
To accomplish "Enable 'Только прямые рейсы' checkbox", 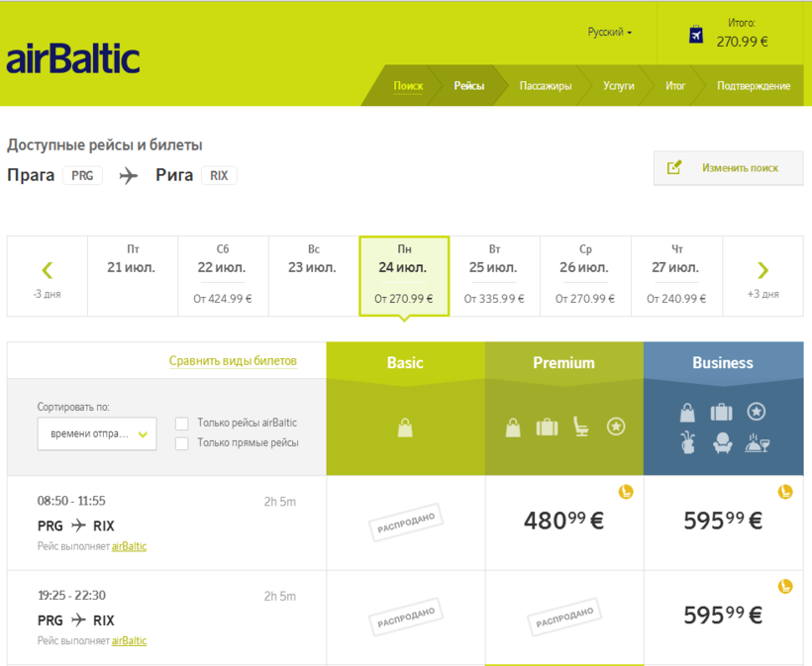I will click(x=182, y=443).
